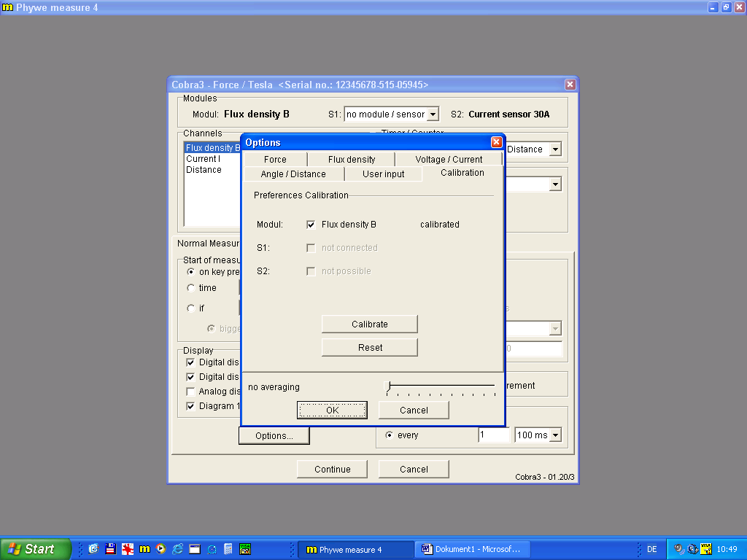Click the 'every' interval value field
Image resolution: width=747 pixels, height=560 pixels.
point(494,435)
